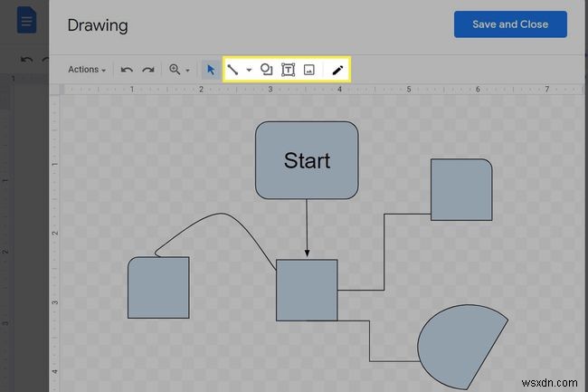Open the zoom level dropdown arrow
588x392 pixels.
click(x=188, y=70)
